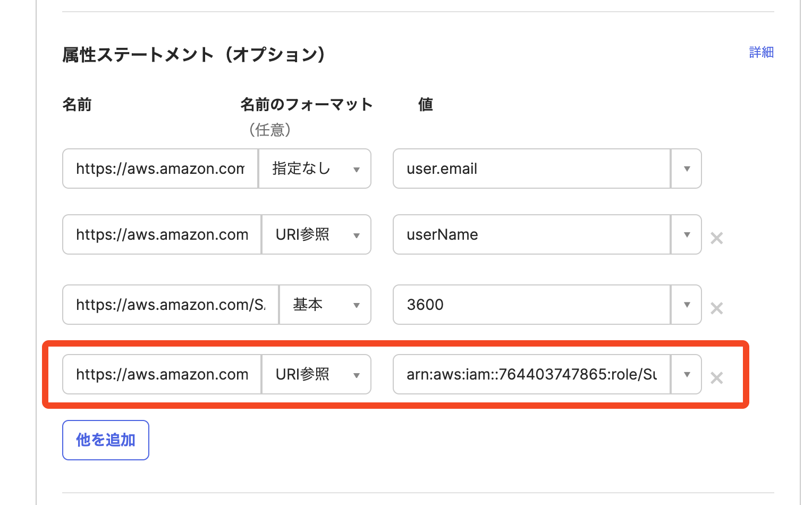Delete the 3600 attribute row
The image size is (812, 505).
coord(716,308)
